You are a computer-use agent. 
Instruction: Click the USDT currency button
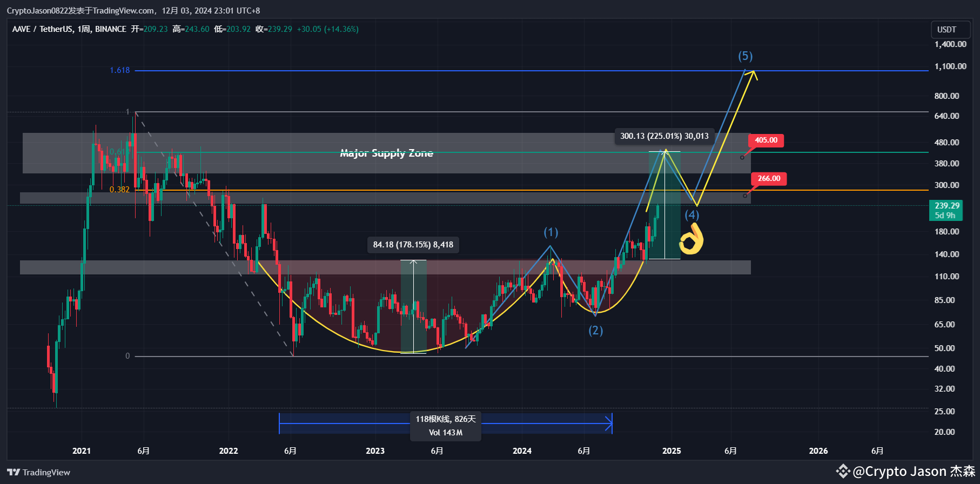[950, 30]
